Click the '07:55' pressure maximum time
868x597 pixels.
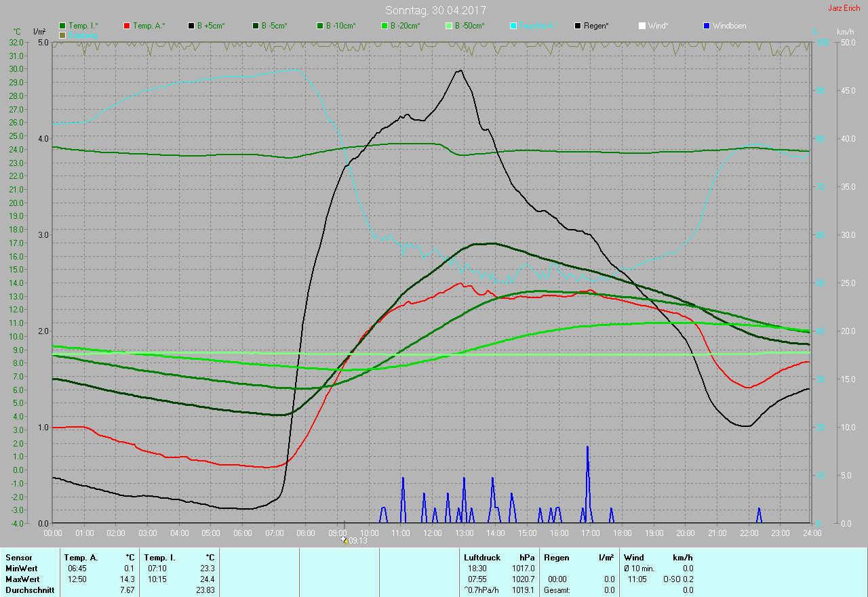click(x=477, y=579)
